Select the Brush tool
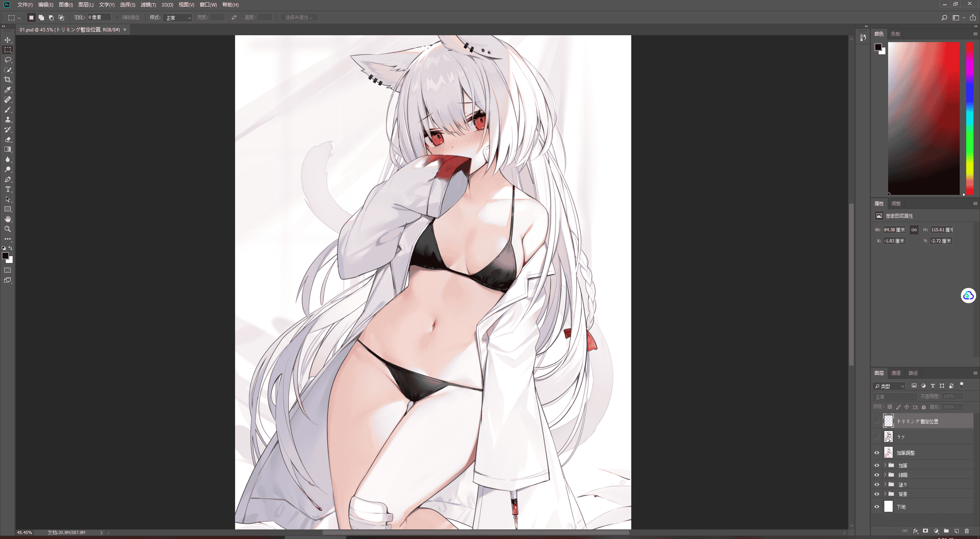The image size is (980, 539). [8, 110]
